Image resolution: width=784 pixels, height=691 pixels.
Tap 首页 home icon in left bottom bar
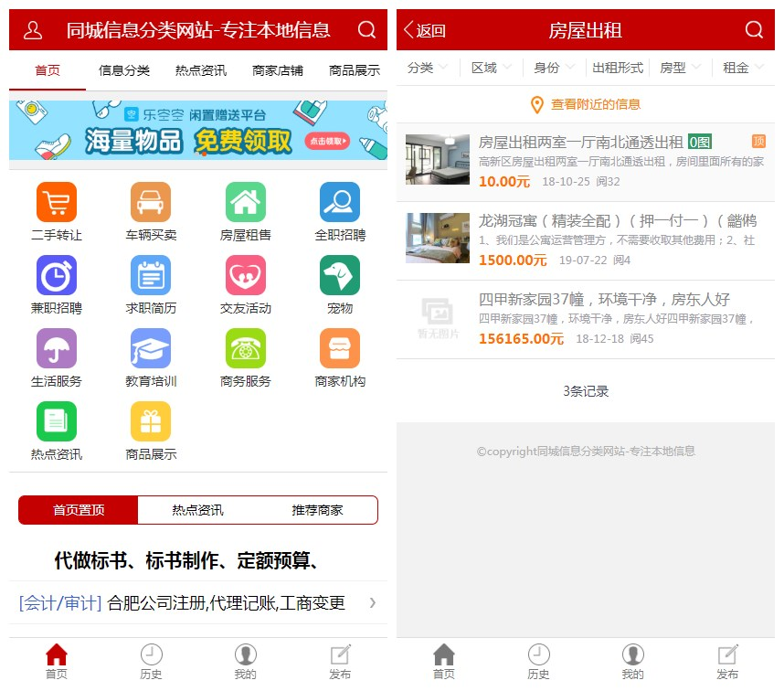pos(57,654)
